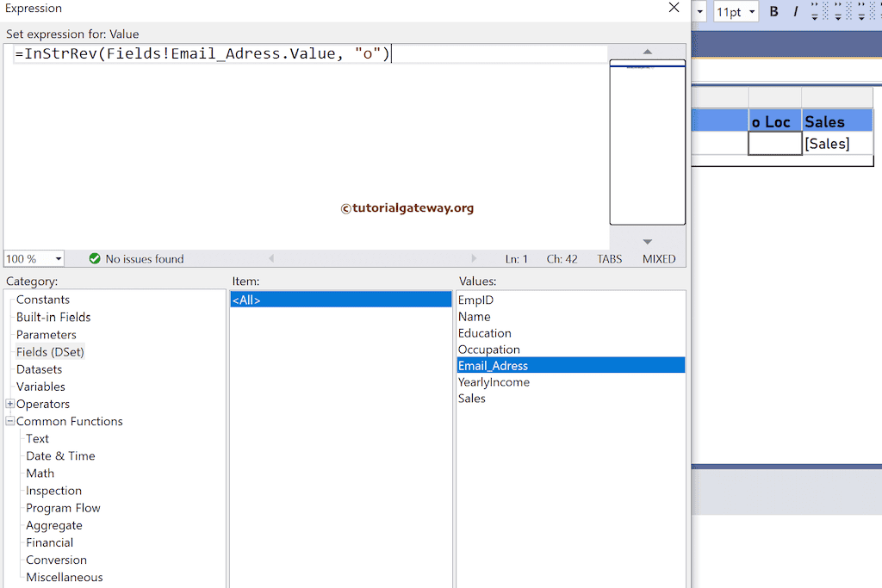The width and height of the screenshot is (882, 588).
Task: Collapse the Common Functions category
Action: pyautogui.click(x=10, y=421)
